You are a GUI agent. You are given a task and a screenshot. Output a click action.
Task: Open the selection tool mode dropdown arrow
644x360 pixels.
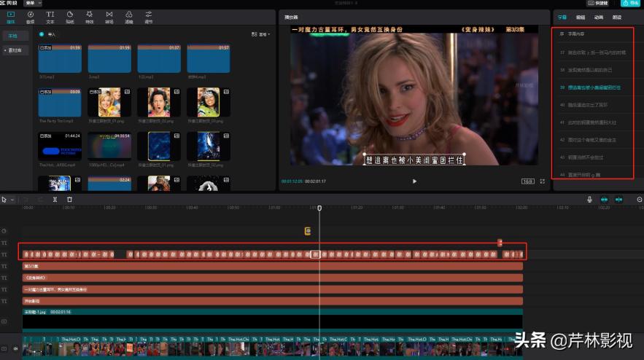12,200
